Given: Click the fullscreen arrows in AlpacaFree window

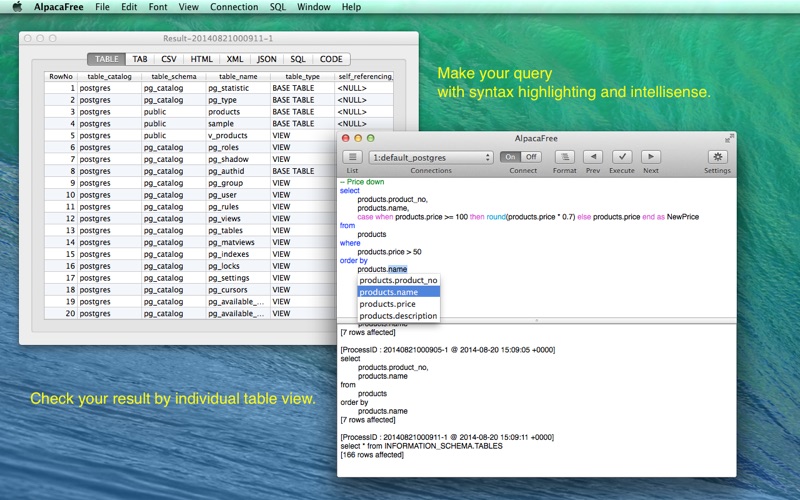Looking at the screenshot, I should pyautogui.click(x=729, y=138).
